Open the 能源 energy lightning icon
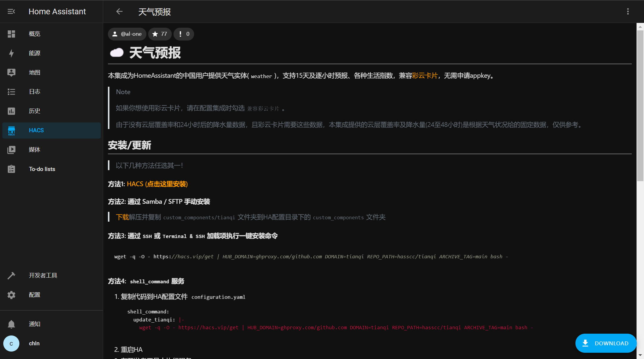This screenshot has width=644, height=359. pyautogui.click(x=11, y=53)
